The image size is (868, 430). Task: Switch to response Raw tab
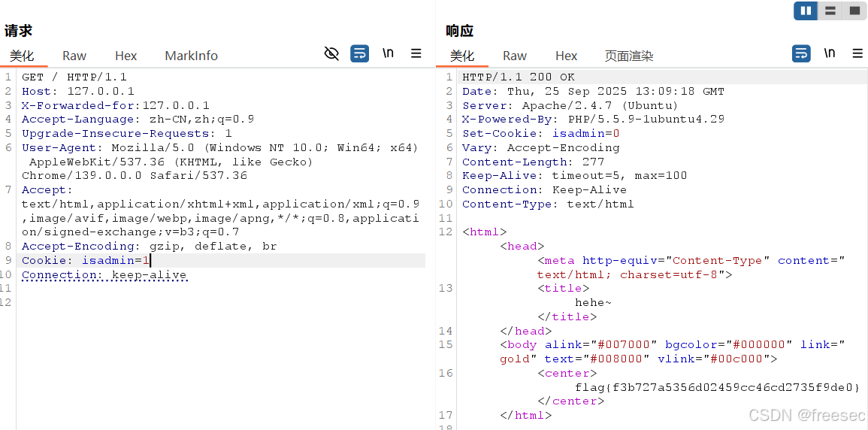[x=514, y=56]
